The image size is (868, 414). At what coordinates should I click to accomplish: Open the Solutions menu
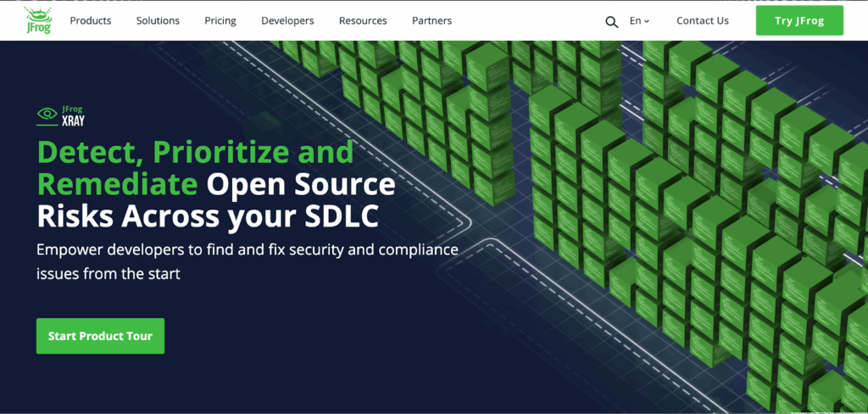coord(158,20)
